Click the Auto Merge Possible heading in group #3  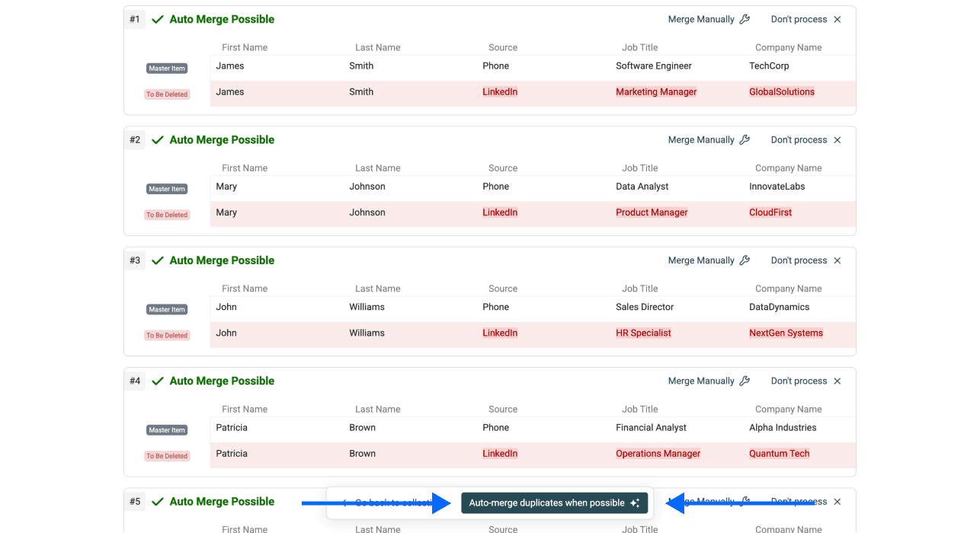(222, 260)
